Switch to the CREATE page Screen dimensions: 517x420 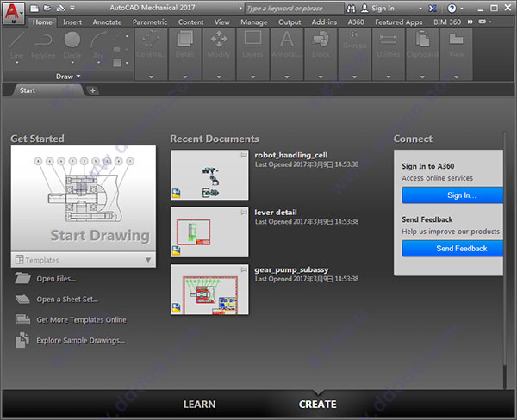pos(317,405)
